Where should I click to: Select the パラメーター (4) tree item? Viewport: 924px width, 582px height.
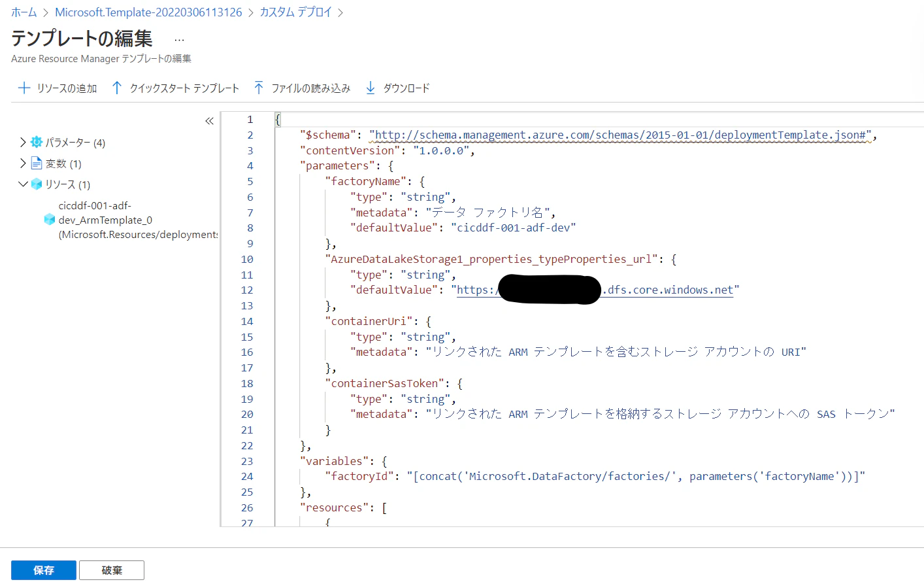(75, 143)
